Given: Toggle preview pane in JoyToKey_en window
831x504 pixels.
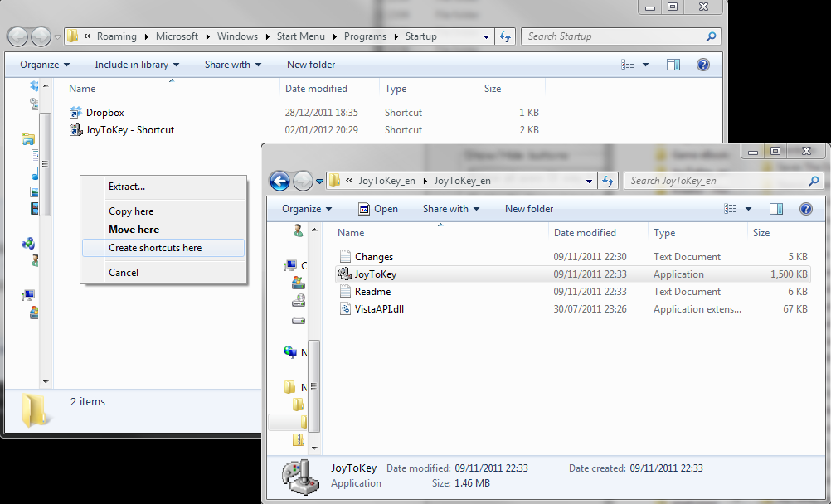Looking at the screenshot, I should (x=776, y=209).
